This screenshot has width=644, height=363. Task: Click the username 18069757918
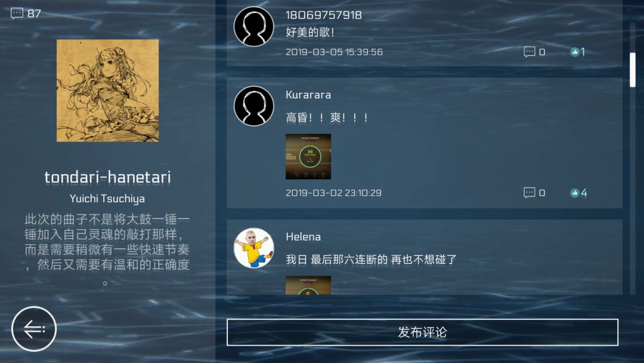pyautogui.click(x=324, y=15)
